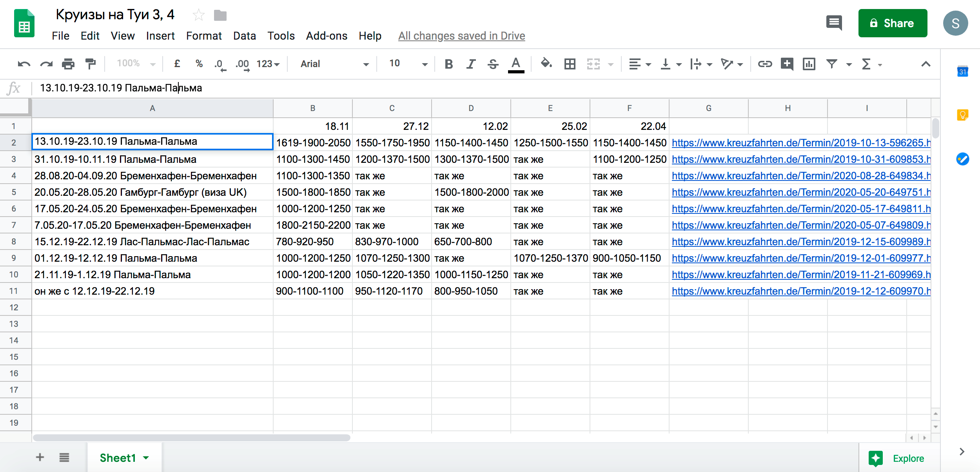Increase decimal places icon
The height and width of the screenshot is (472, 980).
(x=243, y=64)
